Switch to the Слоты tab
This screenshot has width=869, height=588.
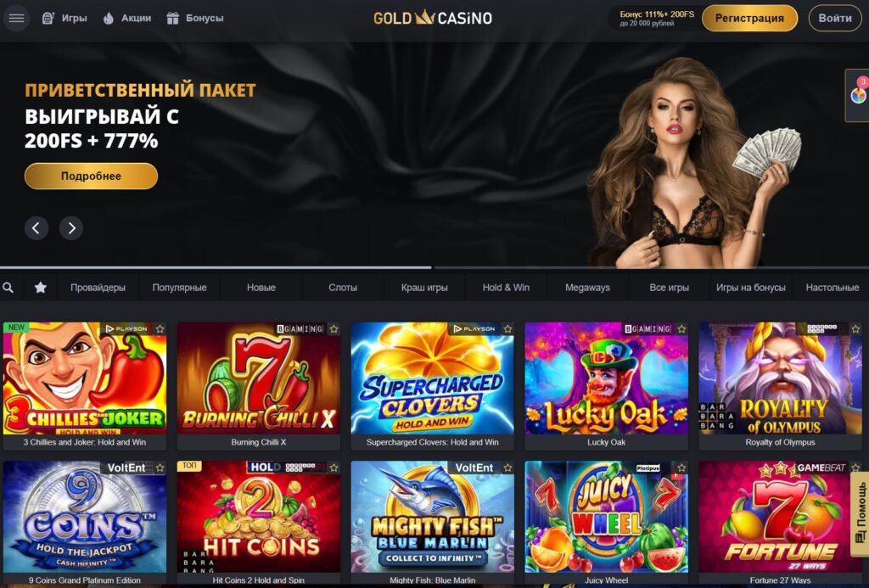tap(343, 288)
